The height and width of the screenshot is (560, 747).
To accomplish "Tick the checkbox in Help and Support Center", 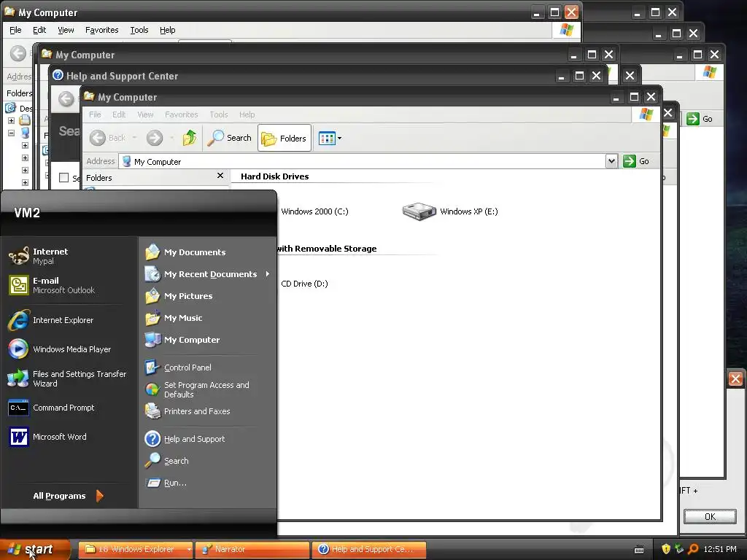I will click(64, 178).
